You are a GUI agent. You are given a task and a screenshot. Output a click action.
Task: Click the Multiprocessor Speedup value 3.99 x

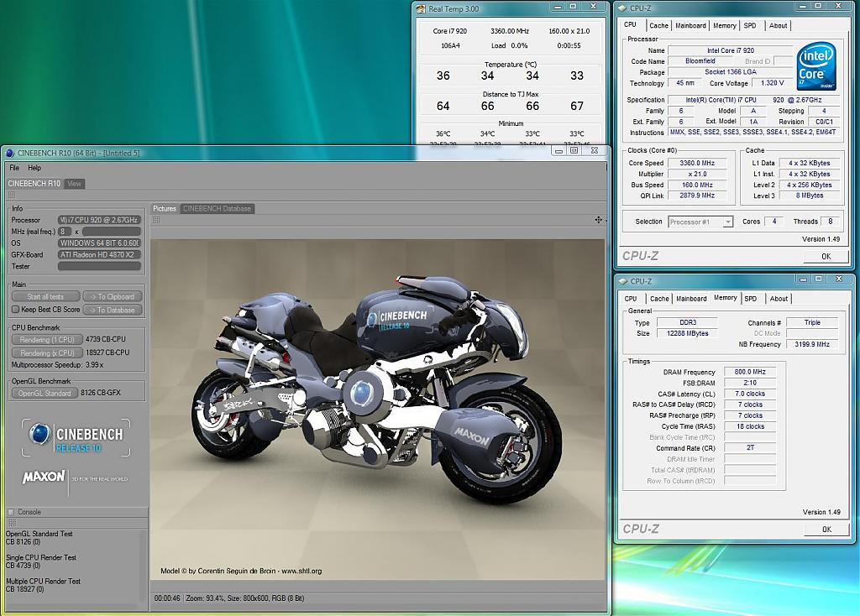(x=94, y=364)
